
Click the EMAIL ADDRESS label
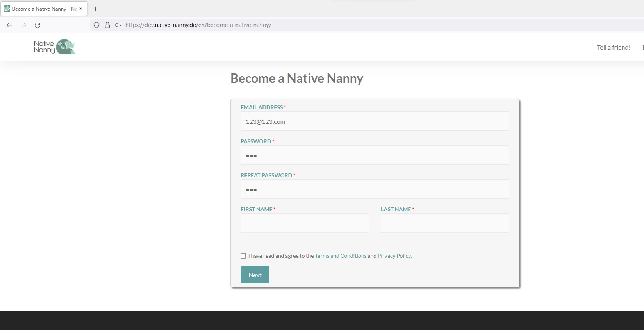(262, 107)
